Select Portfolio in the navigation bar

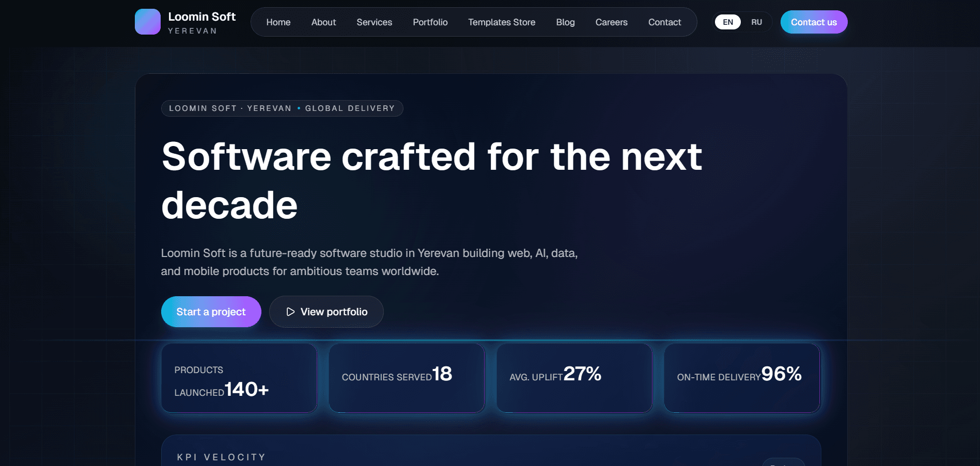coord(430,22)
